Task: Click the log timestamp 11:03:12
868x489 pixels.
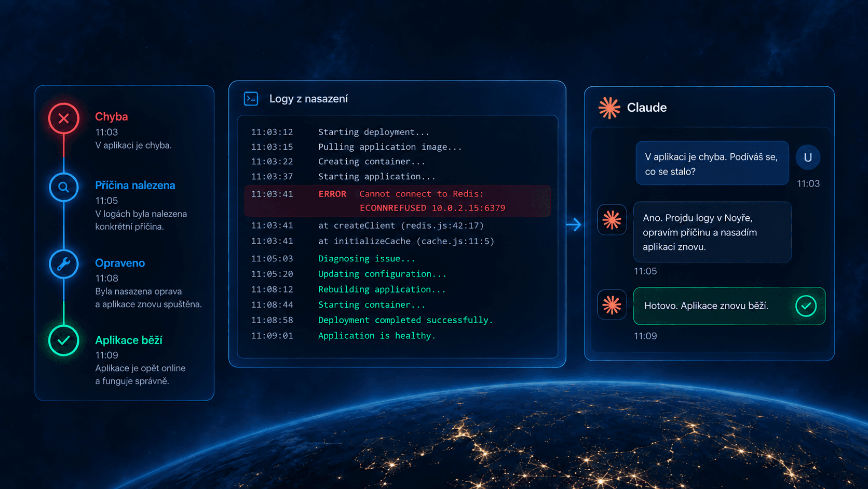Action: pyautogui.click(x=272, y=132)
